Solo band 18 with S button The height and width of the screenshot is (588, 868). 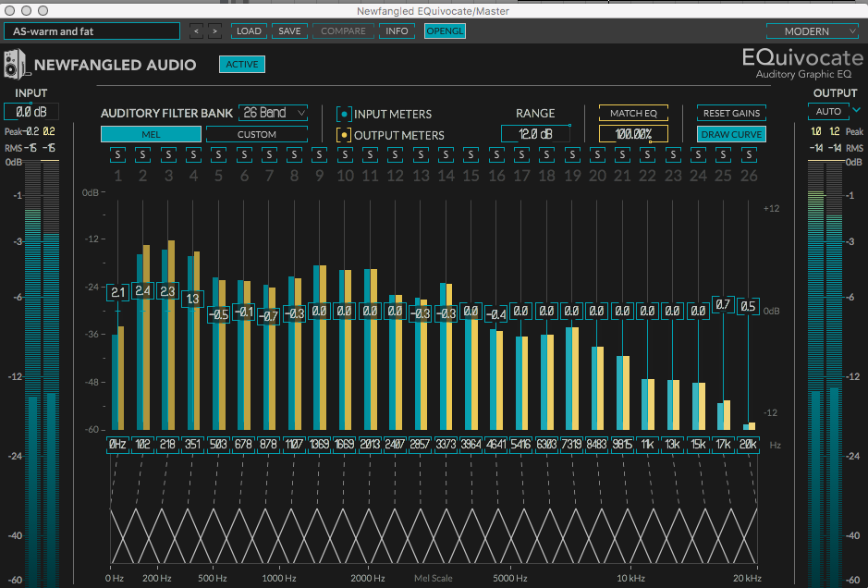point(547,155)
